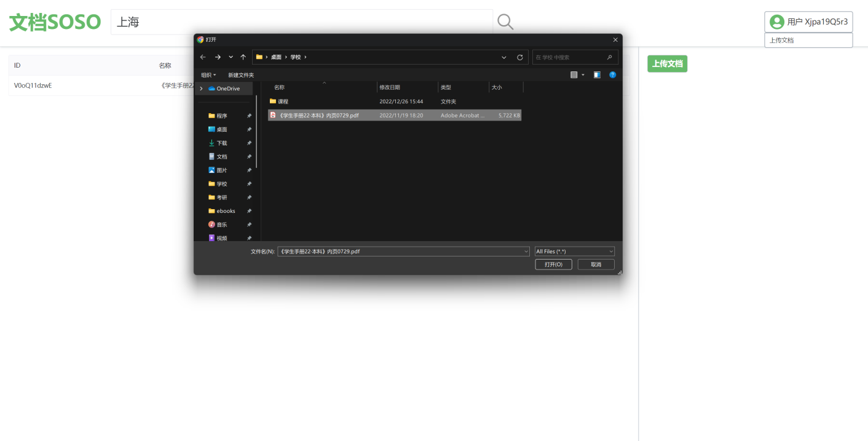
Task: Cancel the dialog with 取消
Action: 596,264
